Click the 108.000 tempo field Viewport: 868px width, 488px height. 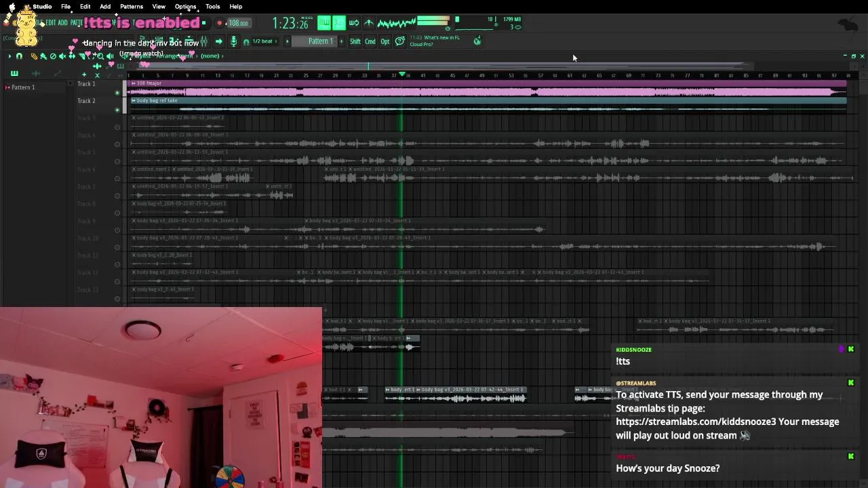tap(239, 23)
